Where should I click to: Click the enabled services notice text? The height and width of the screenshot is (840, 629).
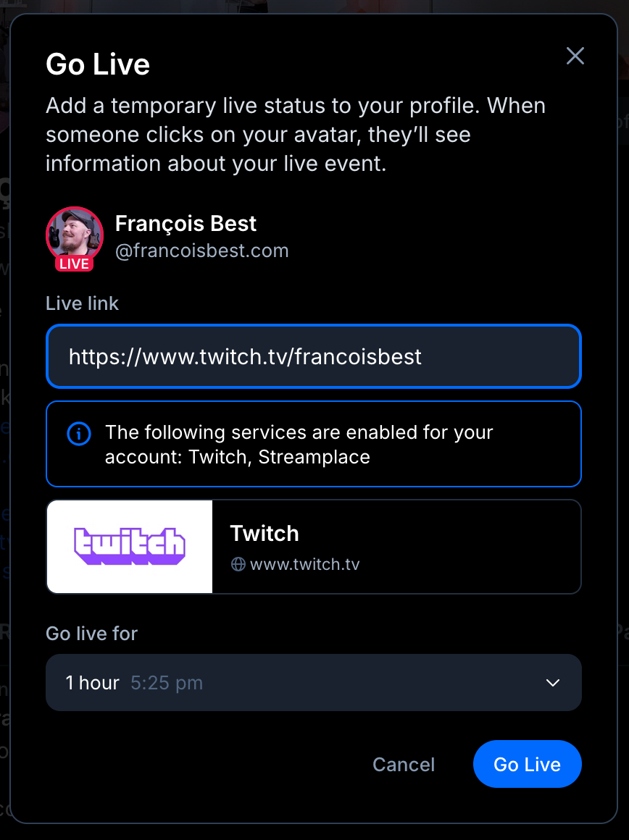(299, 445)
